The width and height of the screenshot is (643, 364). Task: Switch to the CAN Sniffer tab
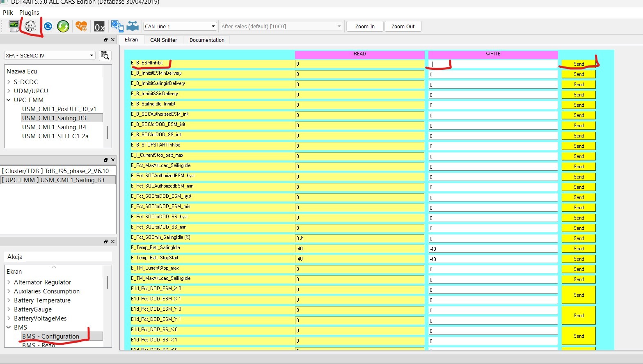(x=163, y=40)
